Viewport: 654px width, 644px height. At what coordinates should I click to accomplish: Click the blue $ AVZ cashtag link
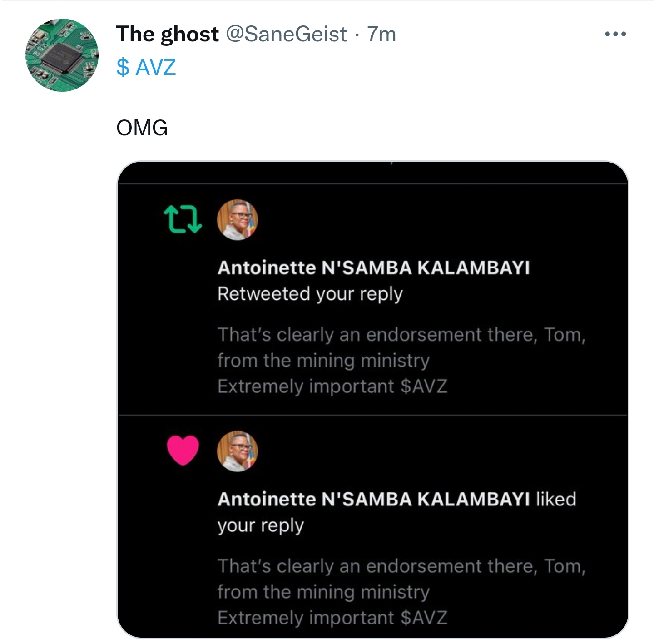(146, 67)
